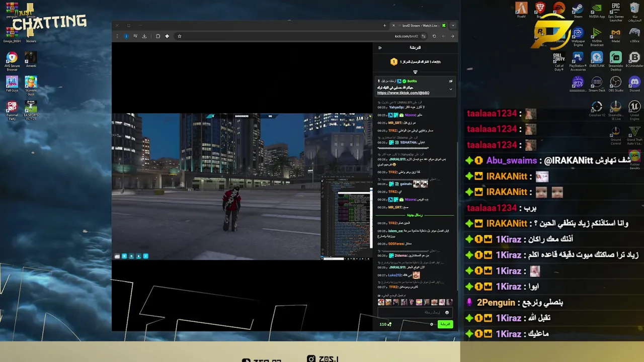This screenshot has width=644, height=362.
Task: Click the stream video player
Action: 242,187
